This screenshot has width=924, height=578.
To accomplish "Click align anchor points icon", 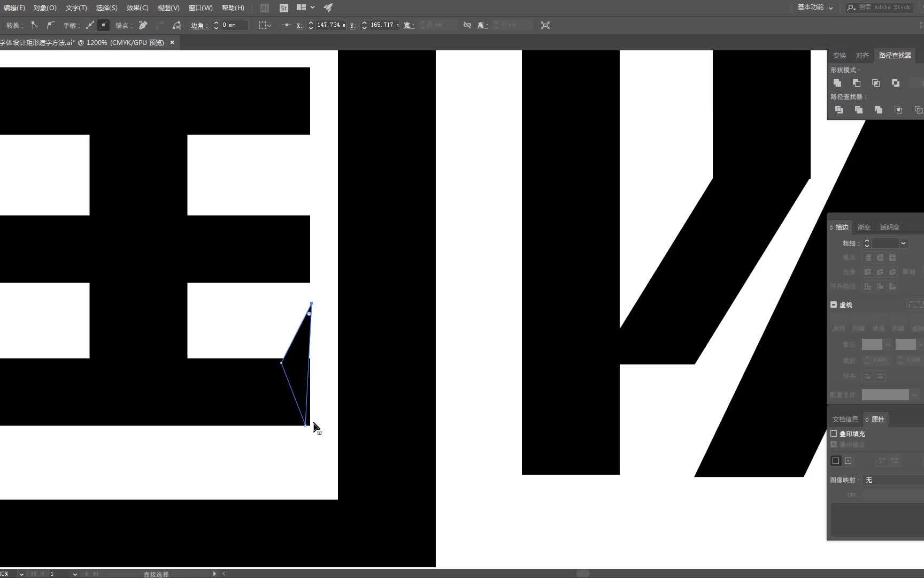I will click(287, 25).
